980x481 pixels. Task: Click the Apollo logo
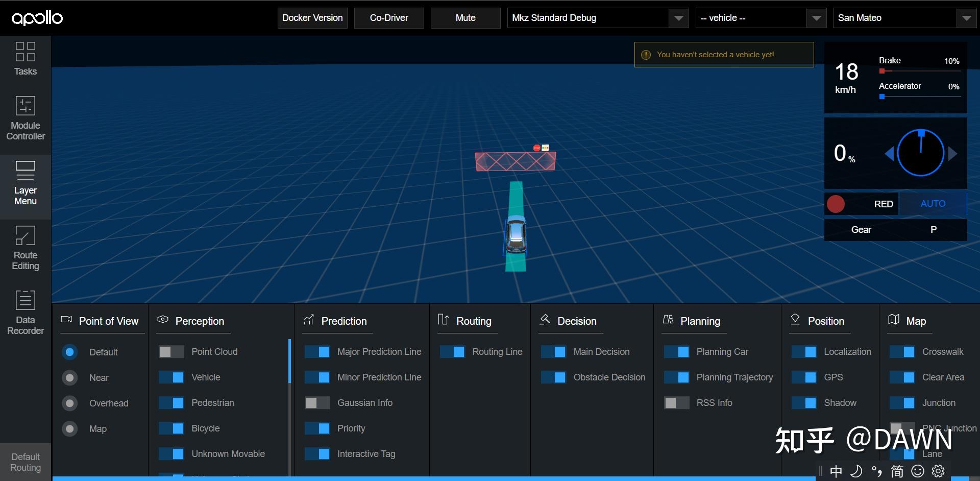[x=37, y=18]
